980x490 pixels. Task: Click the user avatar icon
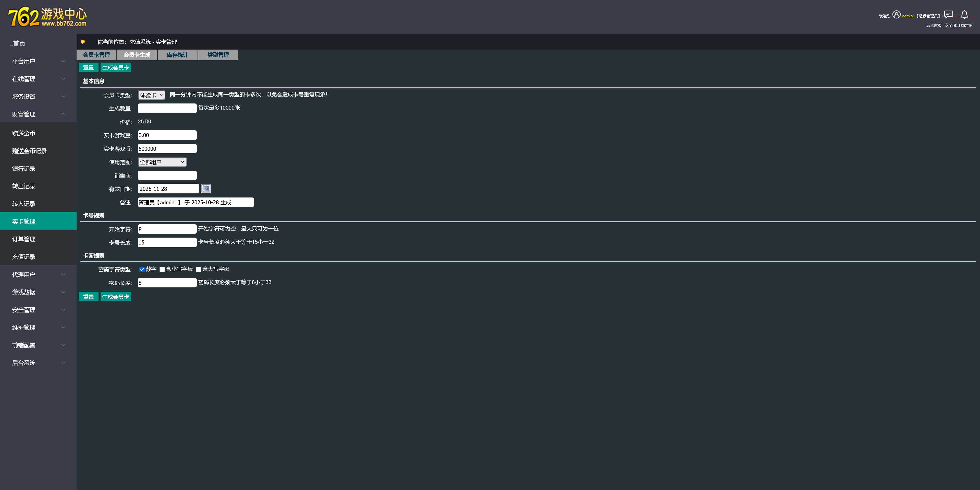(896, 15)
